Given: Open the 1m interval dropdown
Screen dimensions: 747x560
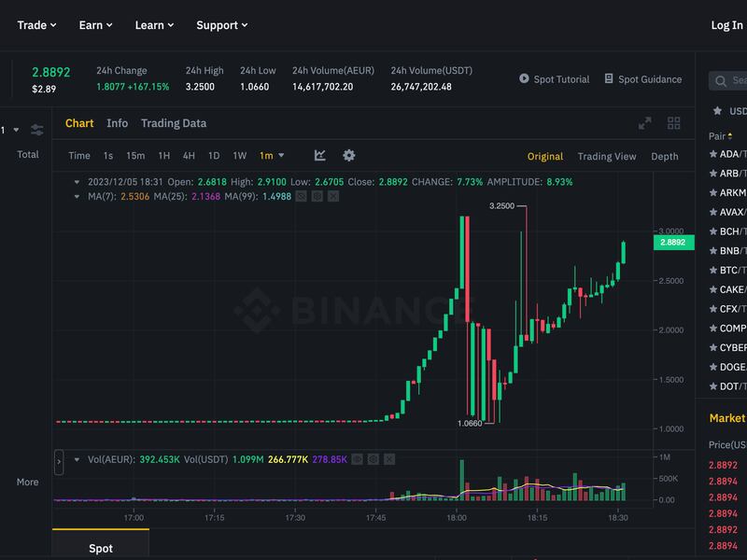Looking at the screenshot, I should coord(272,156).
